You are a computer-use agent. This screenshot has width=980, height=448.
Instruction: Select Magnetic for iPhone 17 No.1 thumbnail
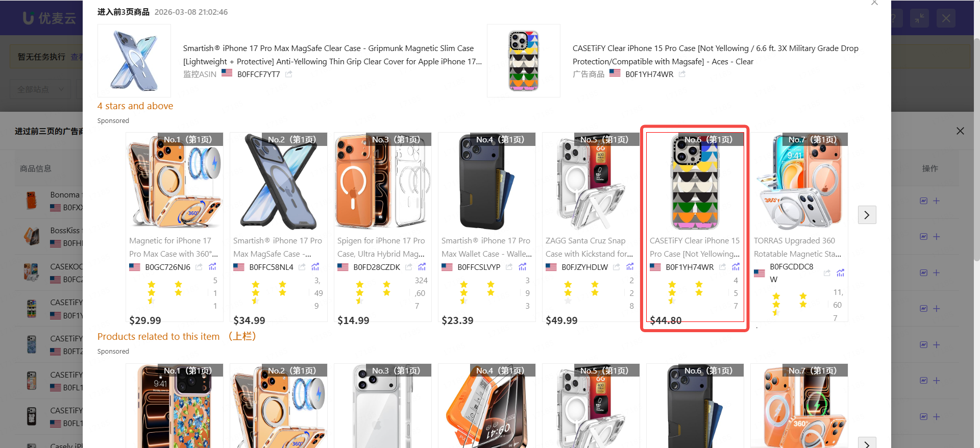click(x=175, y=182)
